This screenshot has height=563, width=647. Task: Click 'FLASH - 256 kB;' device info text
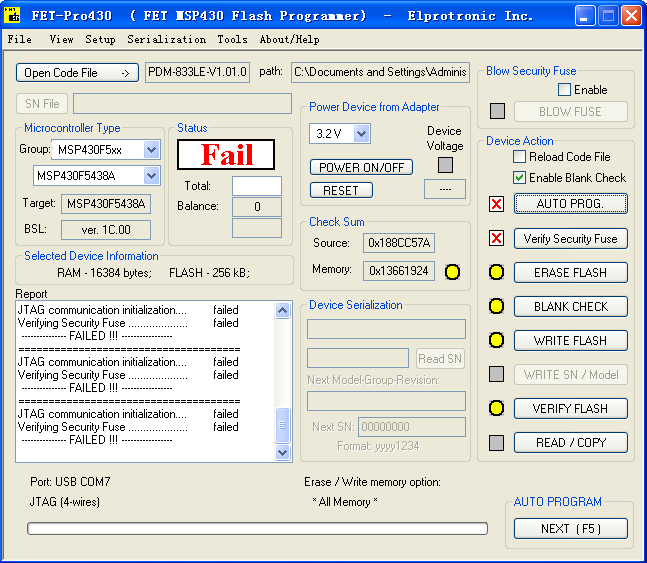point(210,273)
